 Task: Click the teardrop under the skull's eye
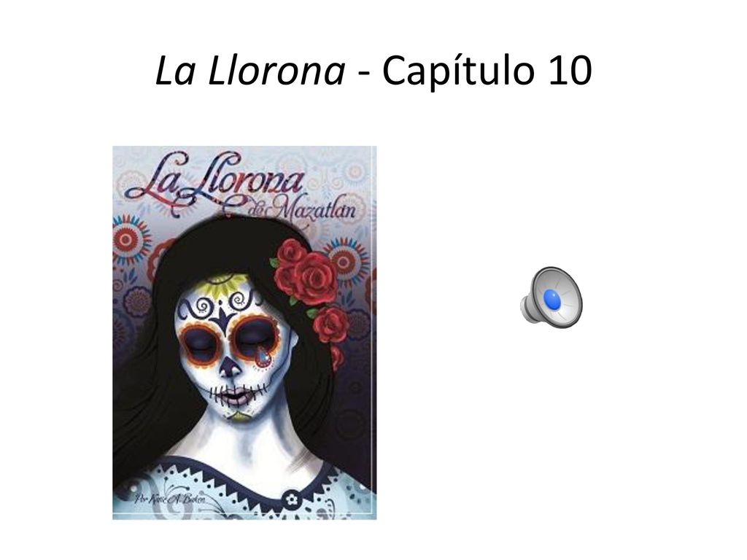[263, 356]
